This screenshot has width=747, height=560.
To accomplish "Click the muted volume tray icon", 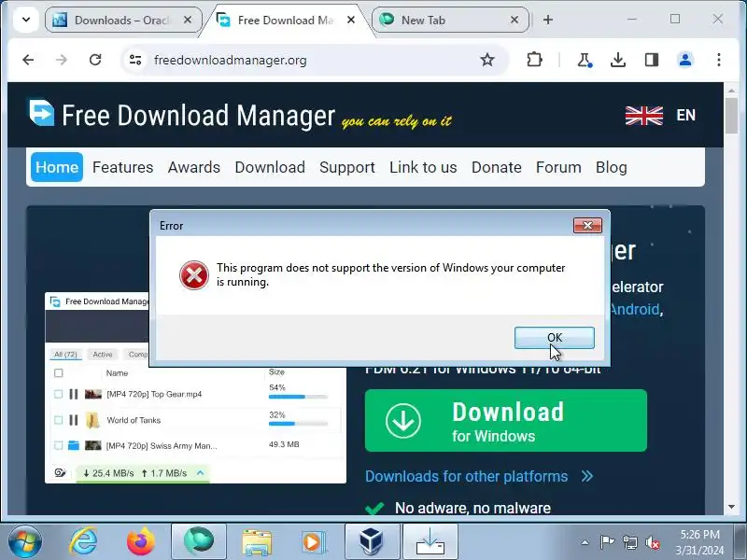I will (x=652, y=542).
